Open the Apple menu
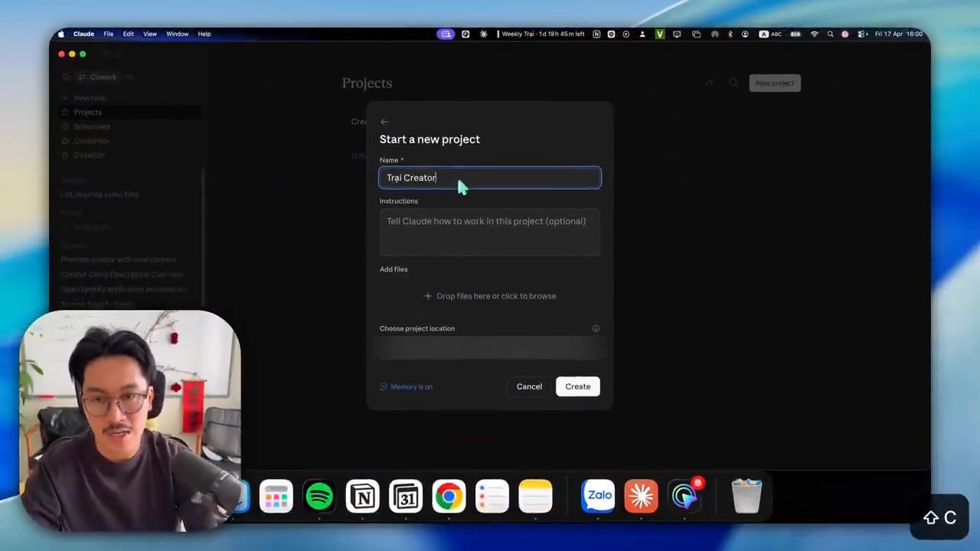The height and width of the screenshot is (551, 980). pos(61,34)
